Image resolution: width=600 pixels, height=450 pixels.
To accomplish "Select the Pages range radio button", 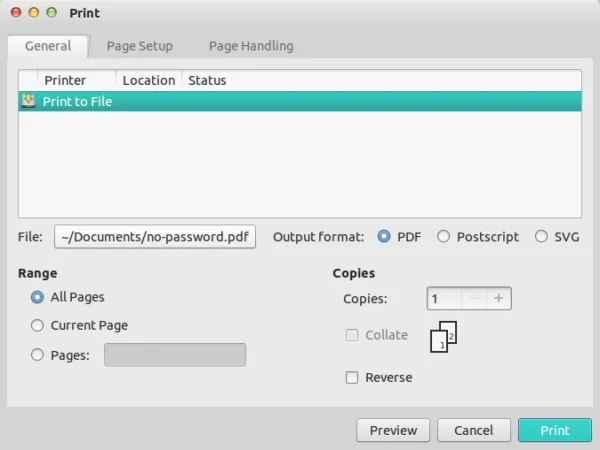I will pos(37,355).
